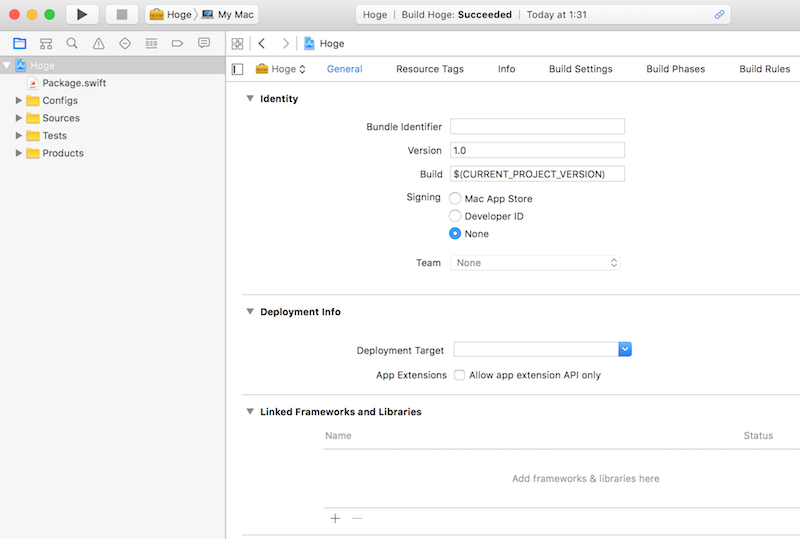800x539 pixels.
Task: Collapse the Identity section
Action: (250, 99)
